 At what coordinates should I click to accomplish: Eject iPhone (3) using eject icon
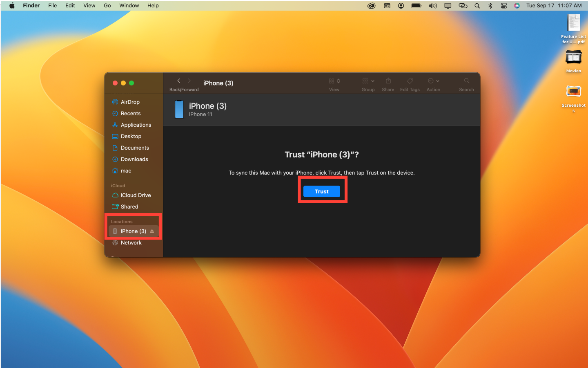point(152,231)
